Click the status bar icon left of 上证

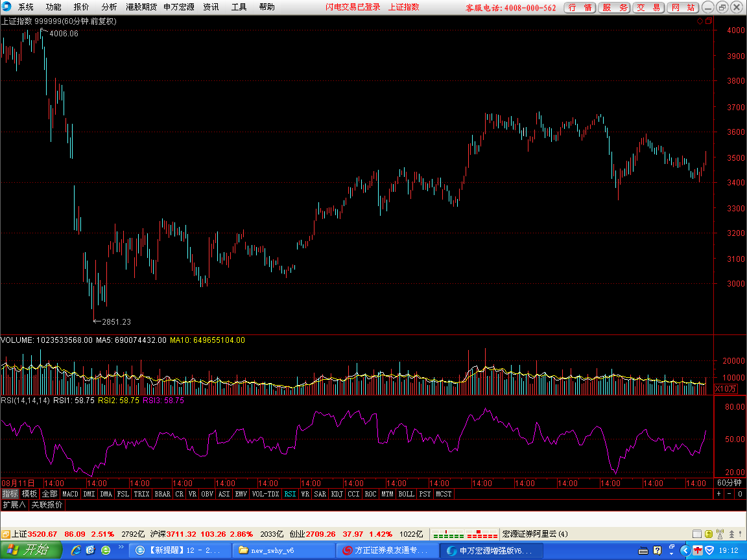click(5, 534)
